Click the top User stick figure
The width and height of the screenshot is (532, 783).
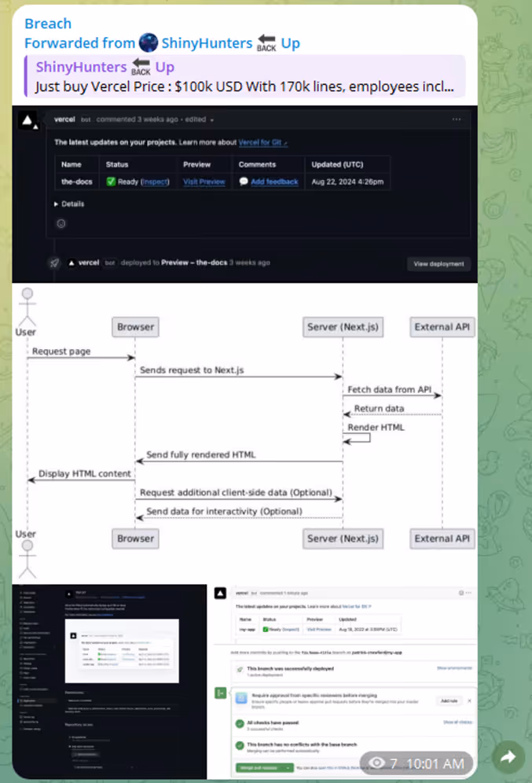pyautogui.click(x=27, y=307)
